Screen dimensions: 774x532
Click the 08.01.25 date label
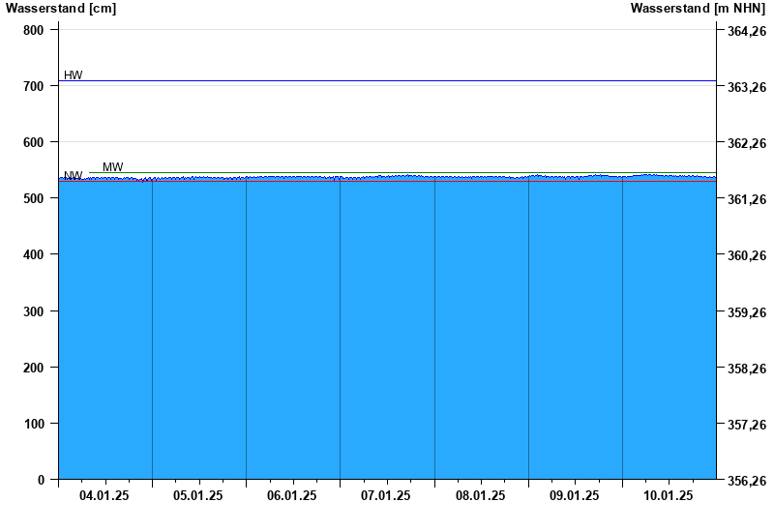click(481, 495)
